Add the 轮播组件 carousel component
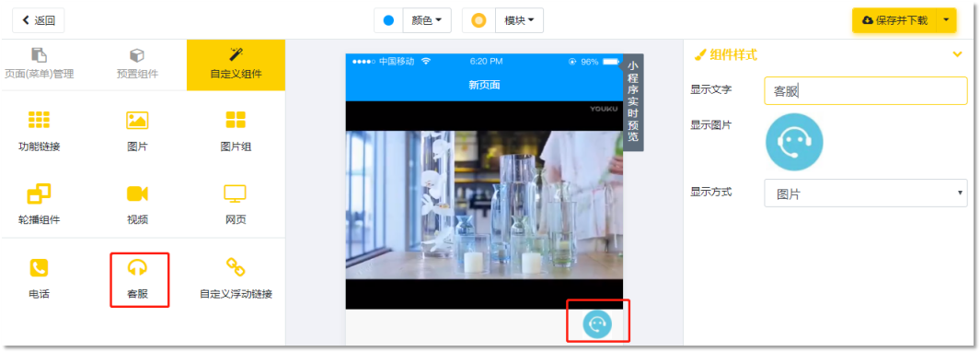 [40, 205]
